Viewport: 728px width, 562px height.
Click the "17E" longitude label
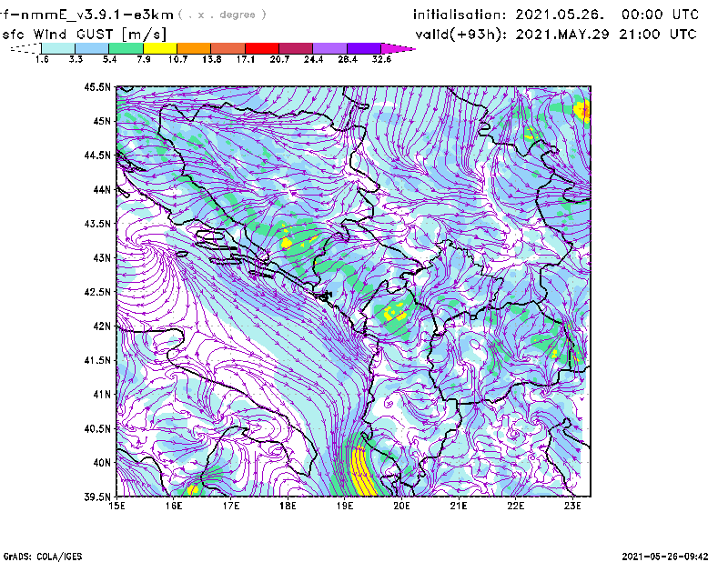click(x=231, y=506)
